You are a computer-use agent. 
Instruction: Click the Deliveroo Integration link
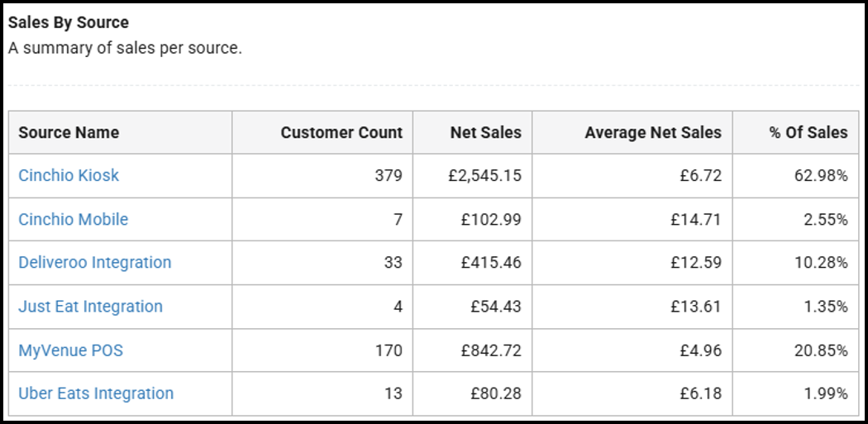coord(95,263)
